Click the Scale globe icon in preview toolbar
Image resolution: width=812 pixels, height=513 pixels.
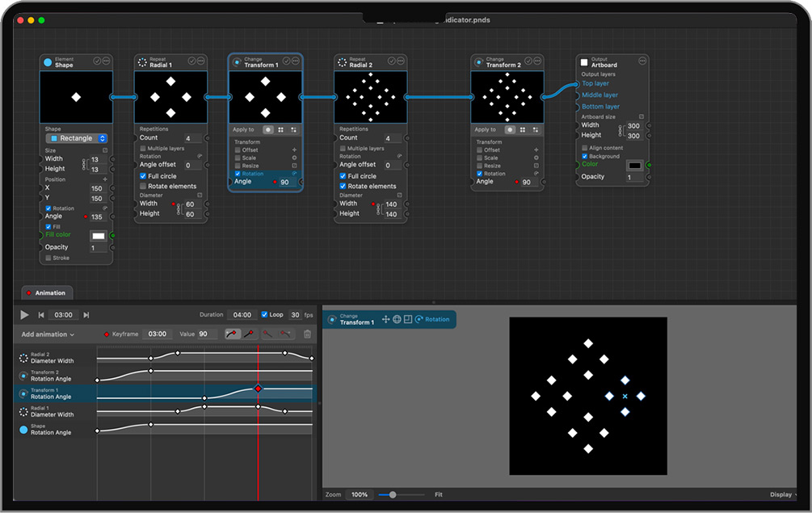coord(397,319)
